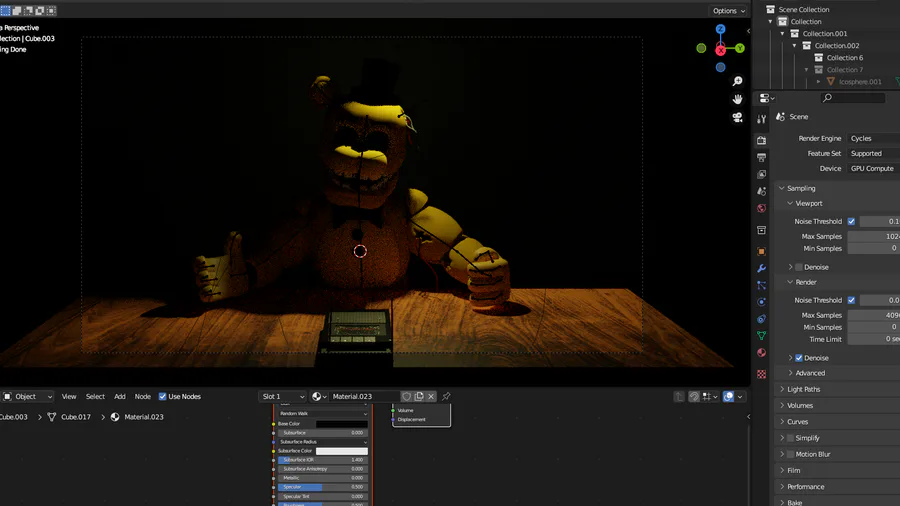900x506 pixels.
Task: Click the blue Z axis gizmo ball
Action: coord(720,29)
